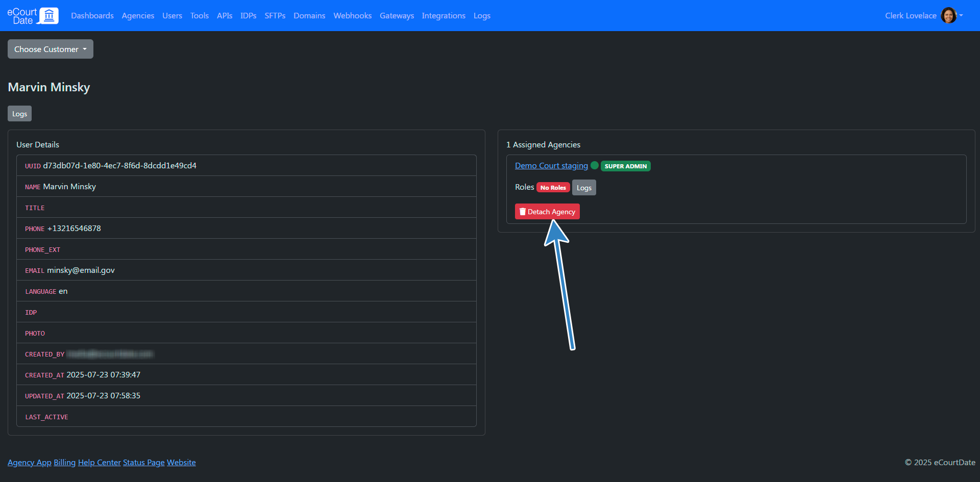This screenshot has height=482, width=980.
Task: Open the APIs section
Action: pyautogui.click(x=225, y=16)
